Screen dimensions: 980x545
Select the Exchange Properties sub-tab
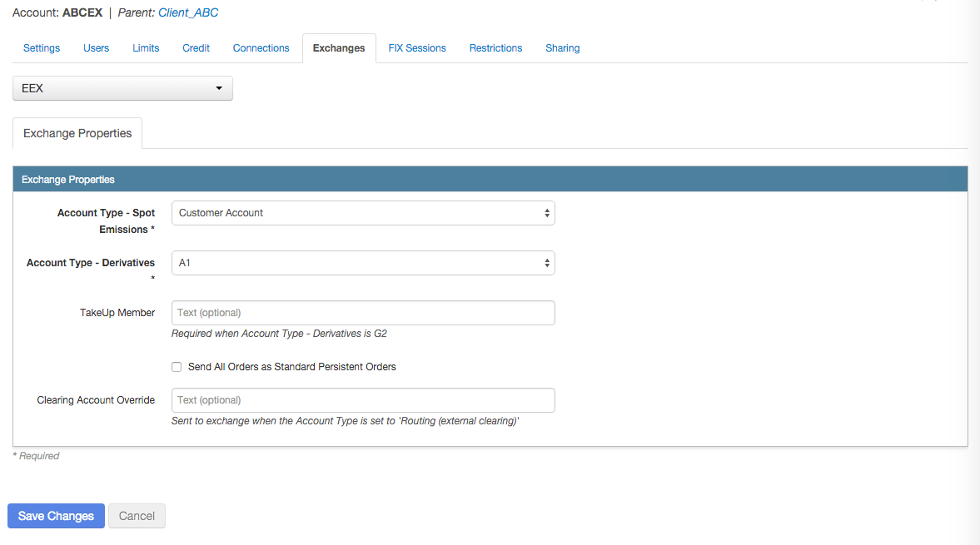[77, 133]
